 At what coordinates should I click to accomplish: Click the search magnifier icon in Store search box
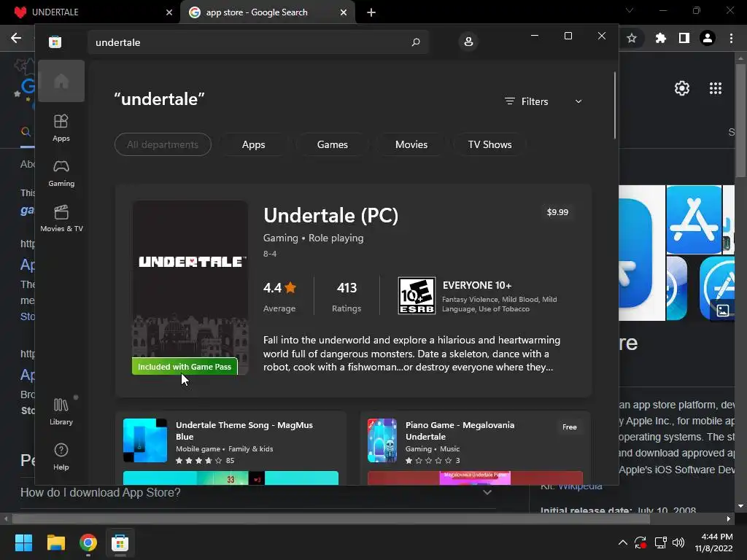416,42
